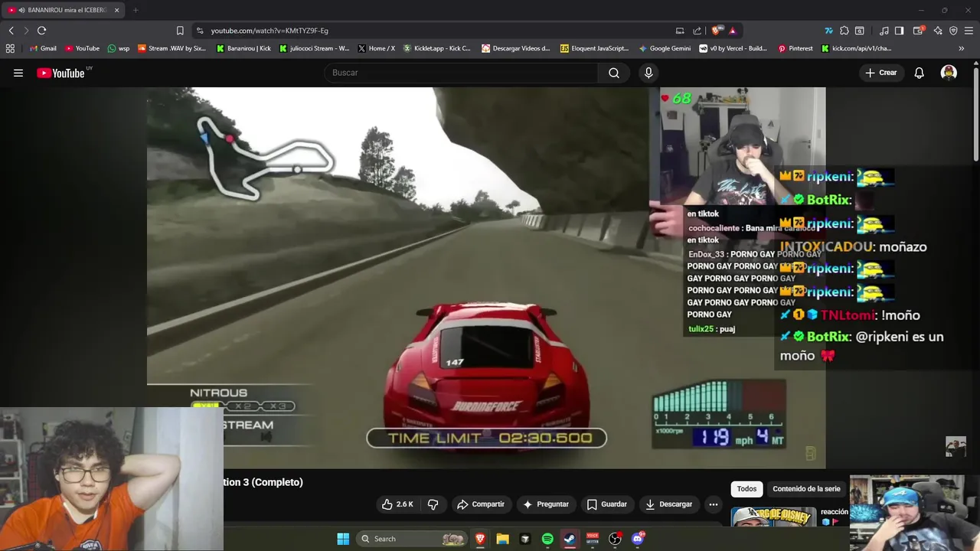Screen dimensions: 980x551
Task: Open the browser main hamburger menu
Action: point(969,31)
